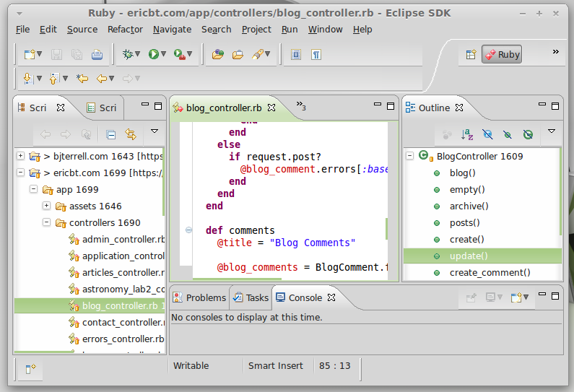This screenshot has width=574, height=392.
Task: Click the Print toolbar icon
Action: coord(97,54)
